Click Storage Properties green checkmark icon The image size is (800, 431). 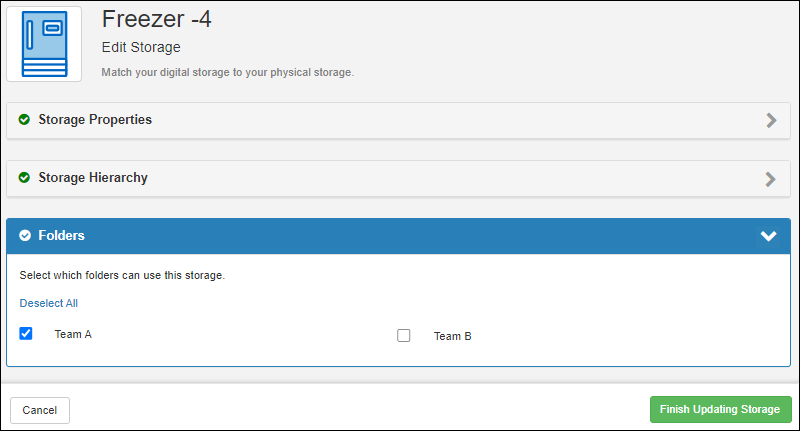tap(25, 120)
